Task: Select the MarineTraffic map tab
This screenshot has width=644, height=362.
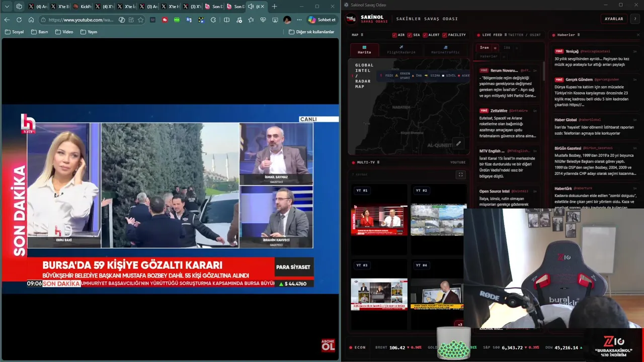Action: tap(445, 50)
